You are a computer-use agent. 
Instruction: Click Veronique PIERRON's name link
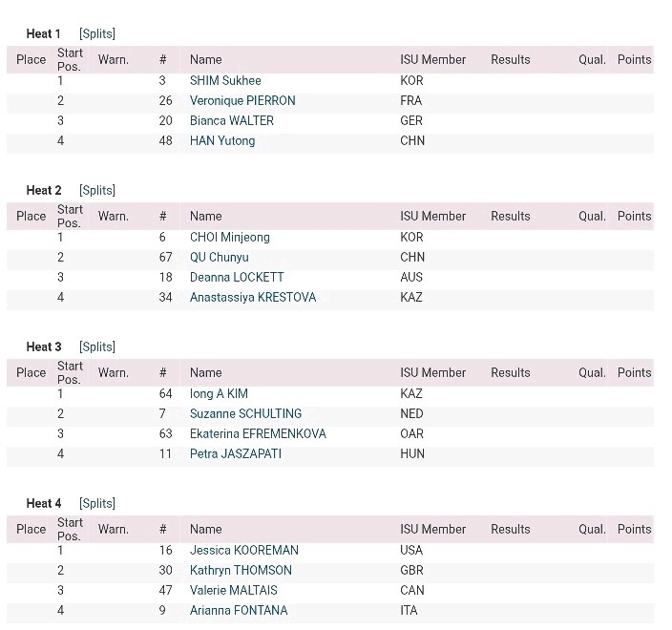(x=242, y=101)
